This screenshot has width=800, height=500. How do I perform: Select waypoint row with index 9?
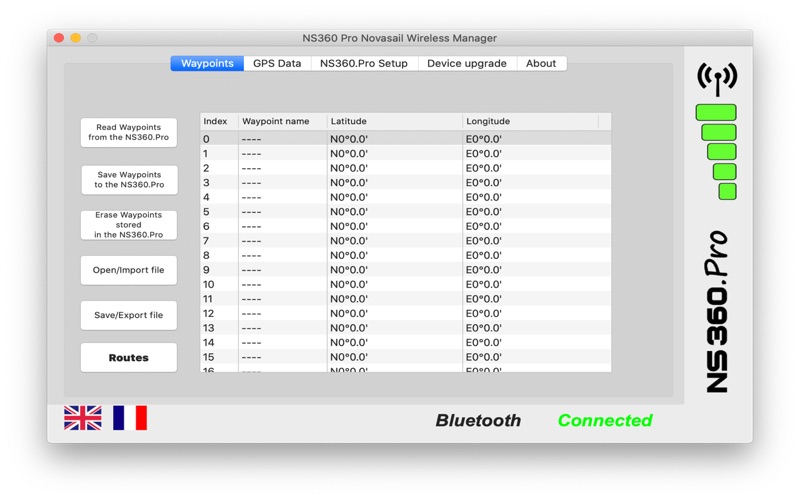click(406, 270)
